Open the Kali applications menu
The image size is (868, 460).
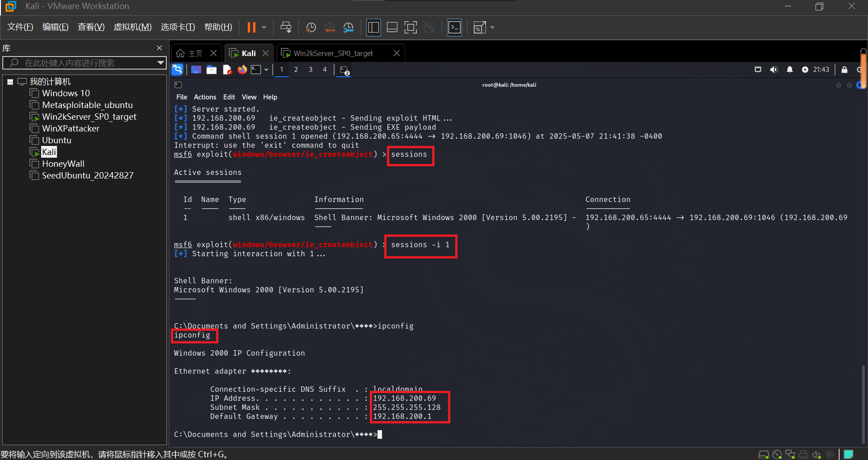[x=177, y=70]
